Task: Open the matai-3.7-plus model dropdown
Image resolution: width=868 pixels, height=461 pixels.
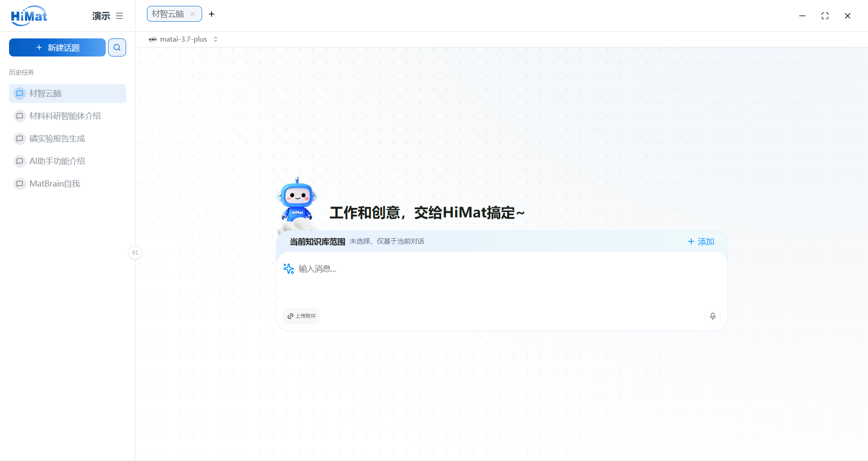Action: point(184,39)
